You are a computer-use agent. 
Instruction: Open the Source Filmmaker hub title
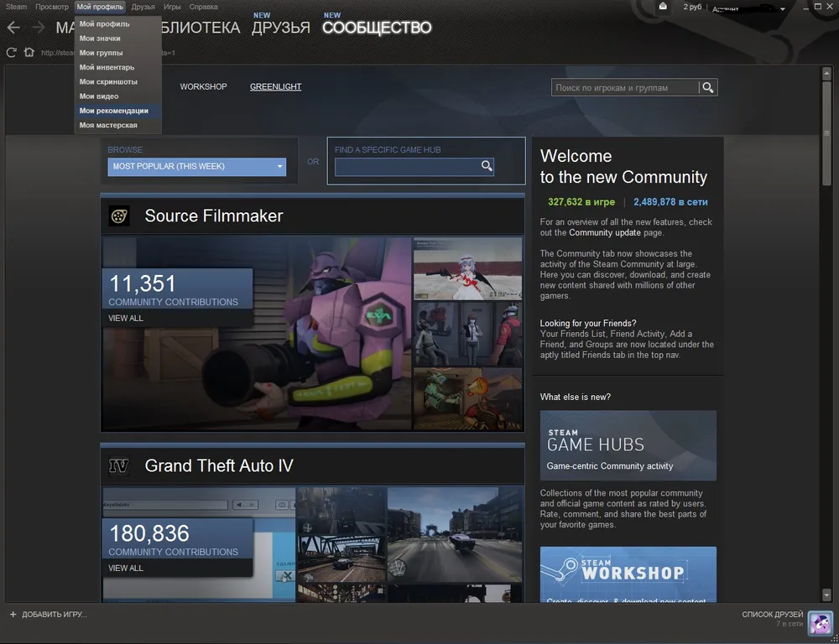(x=213, y=216)
